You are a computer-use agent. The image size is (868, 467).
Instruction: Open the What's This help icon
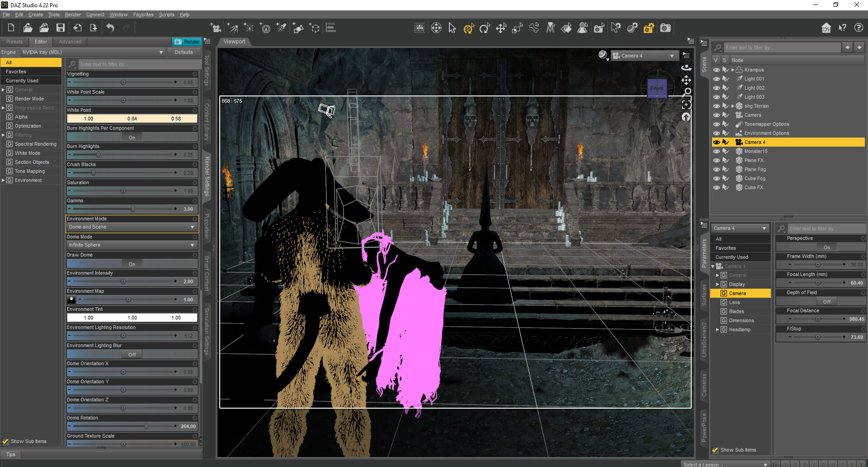point(842,28)
